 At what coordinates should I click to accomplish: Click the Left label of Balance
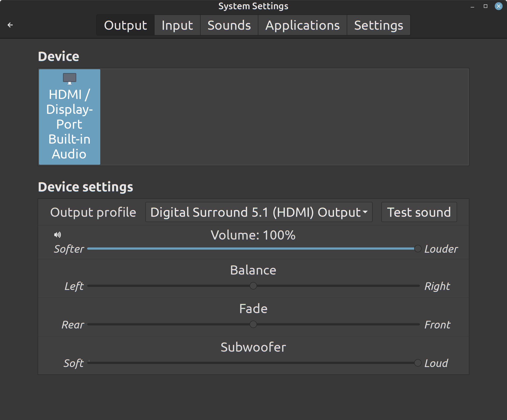[x=74, y=286]
